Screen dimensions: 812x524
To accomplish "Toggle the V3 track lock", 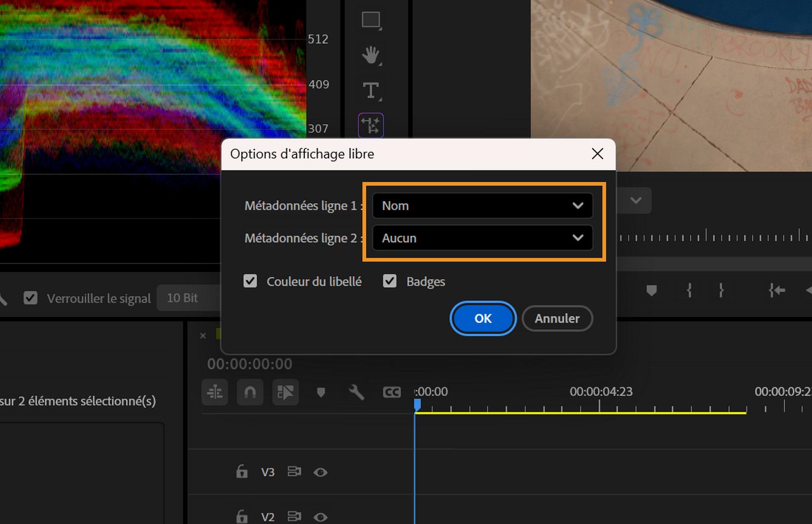I will (242, 472).
